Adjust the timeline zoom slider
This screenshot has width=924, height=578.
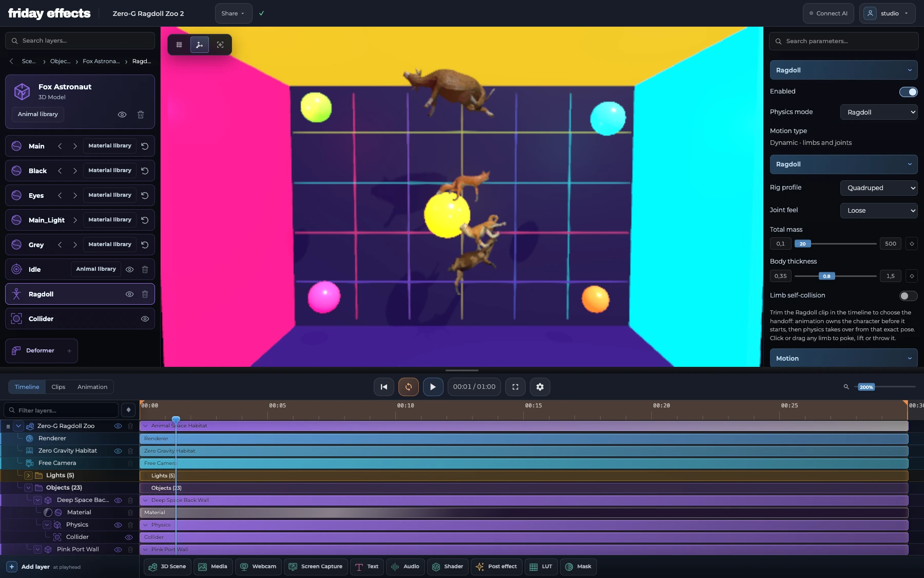point(885,387)
